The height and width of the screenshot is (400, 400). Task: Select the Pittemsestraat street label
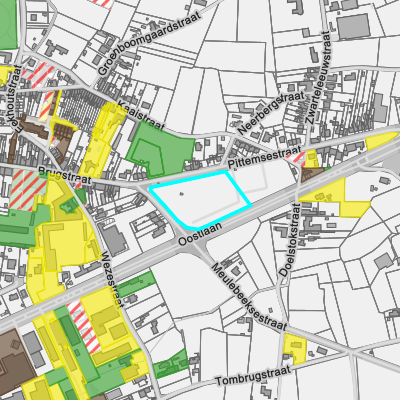[x=265, y=157]
